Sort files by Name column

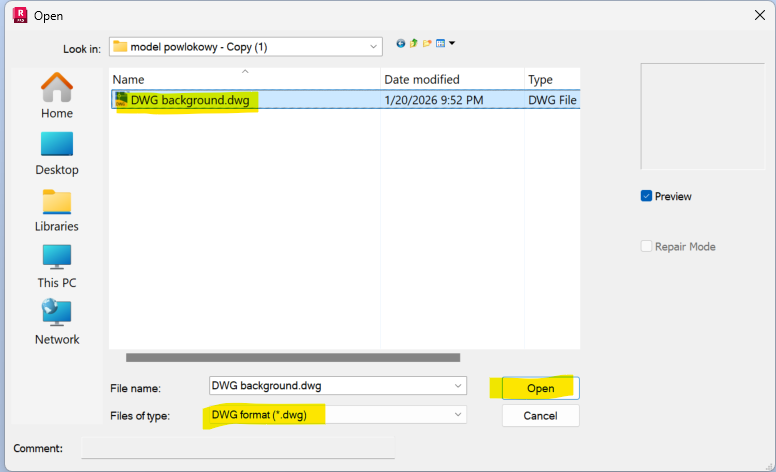point(244,79)
